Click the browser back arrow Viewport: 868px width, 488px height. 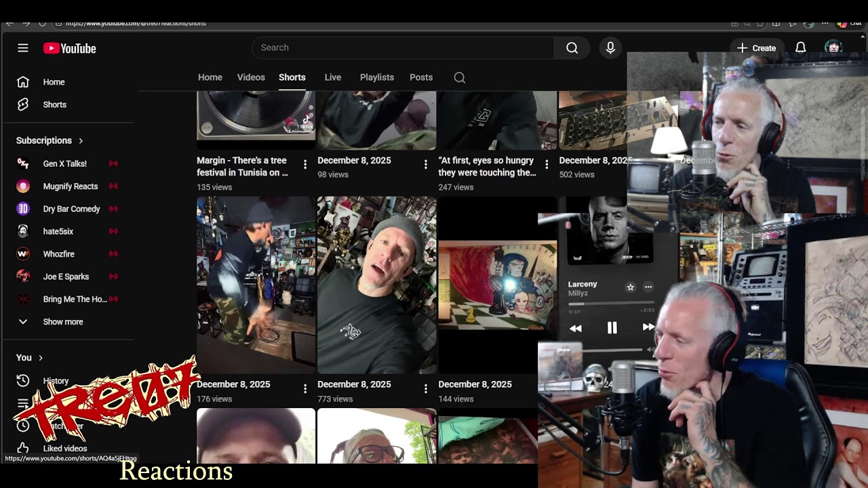[x=9, y=23]
